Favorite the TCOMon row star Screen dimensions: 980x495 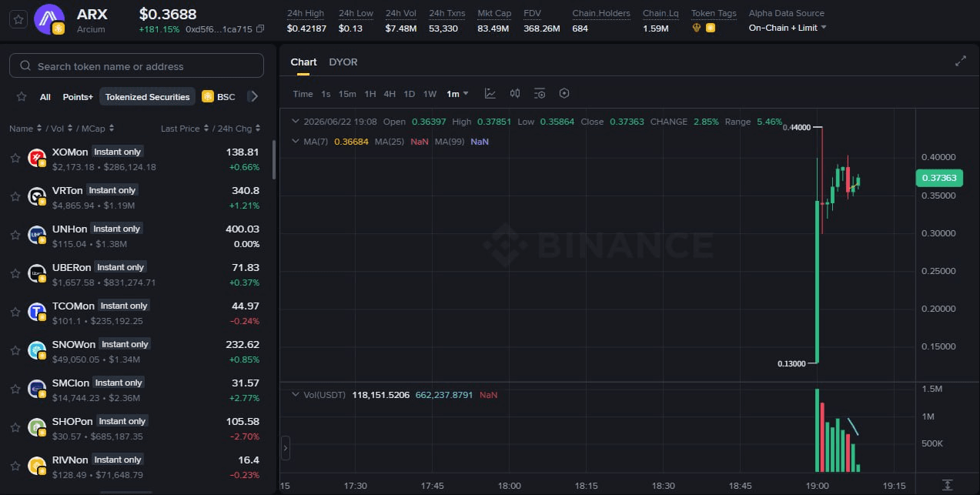[15, 312]
